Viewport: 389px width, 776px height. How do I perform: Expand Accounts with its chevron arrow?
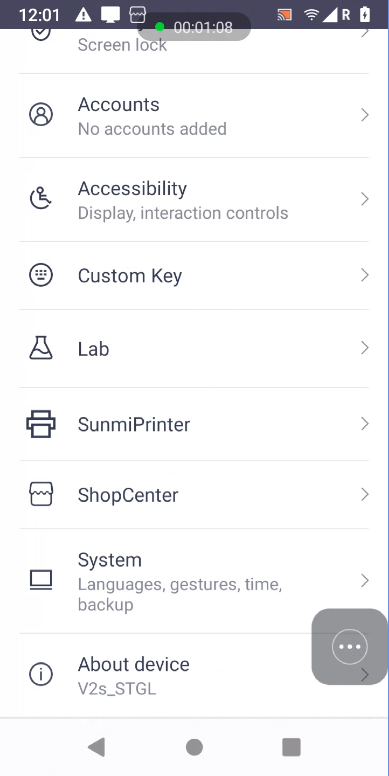point(365,115)
